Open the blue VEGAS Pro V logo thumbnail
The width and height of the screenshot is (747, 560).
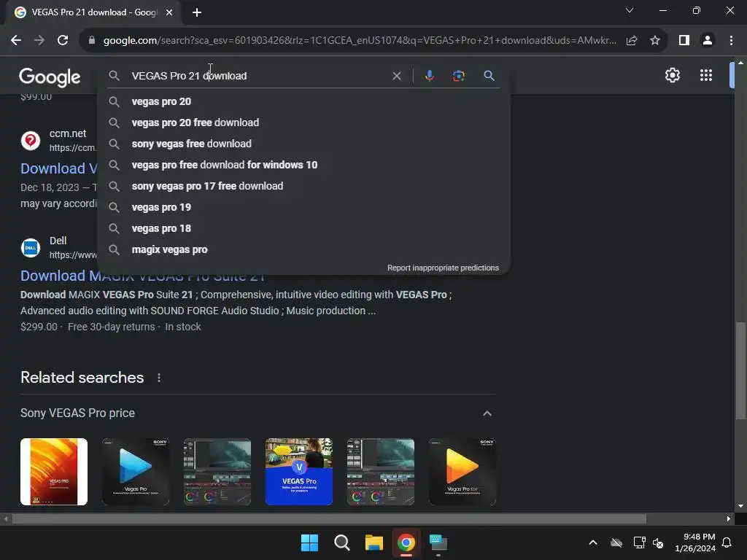[x=298, y=472]
